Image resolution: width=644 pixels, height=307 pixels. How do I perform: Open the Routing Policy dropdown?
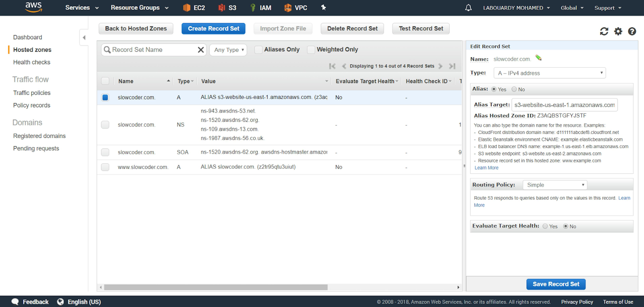(555, 185)
